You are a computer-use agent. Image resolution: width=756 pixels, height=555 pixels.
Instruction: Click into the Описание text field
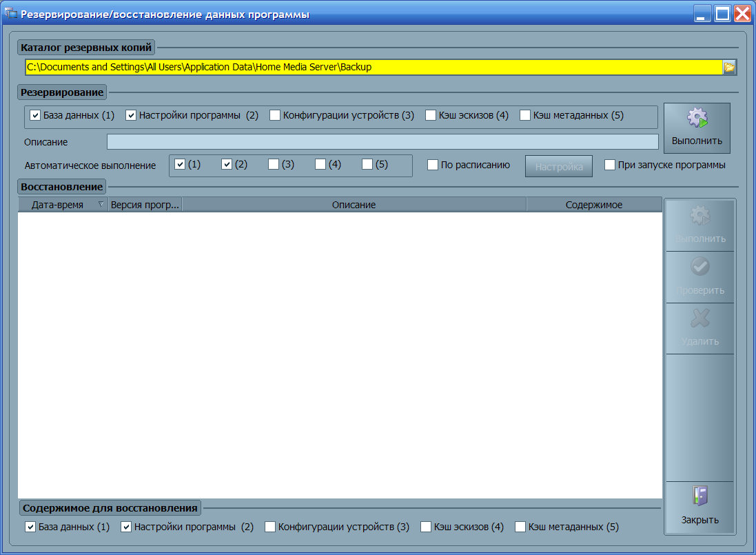(382, 142)
